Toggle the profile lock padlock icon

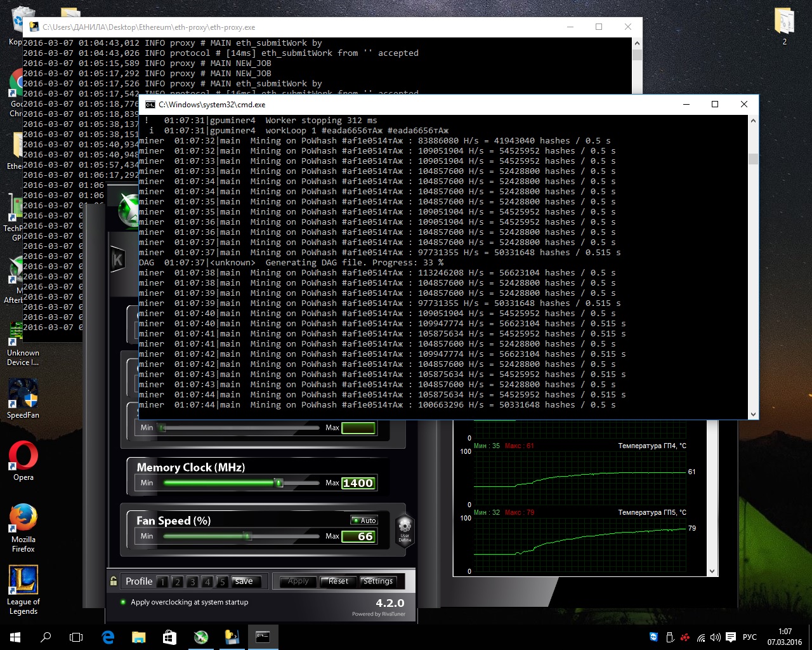click(114, 581)
